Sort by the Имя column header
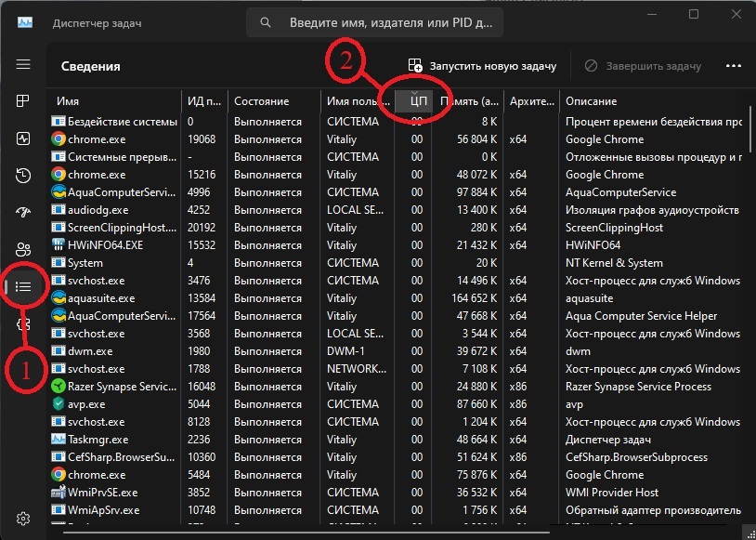756x540 pixels. [x=114, y=101]
